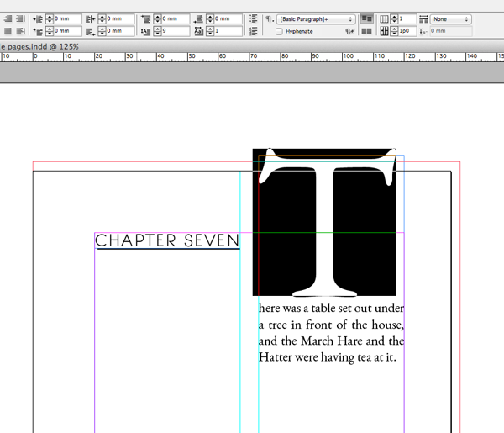Click the number of columns icon
The width and height of the screenshot is (504, 433).
click(384, 19)
